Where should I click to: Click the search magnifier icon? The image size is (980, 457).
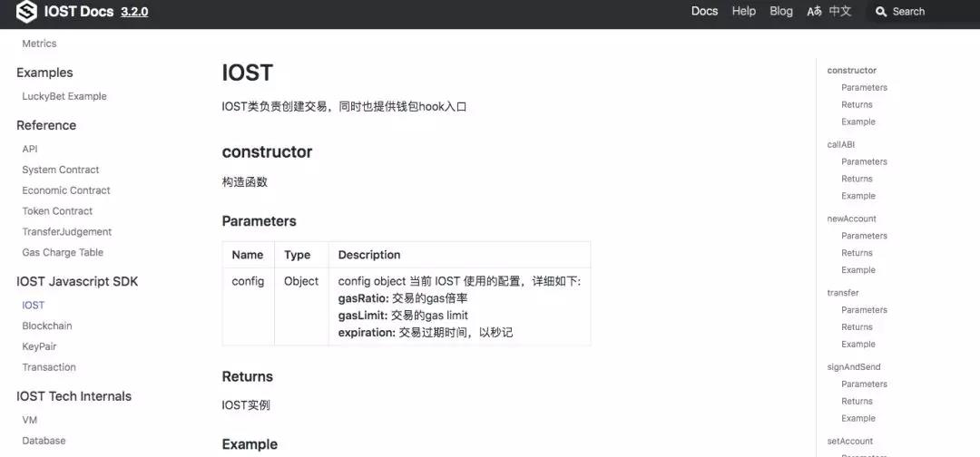[881, 11]
